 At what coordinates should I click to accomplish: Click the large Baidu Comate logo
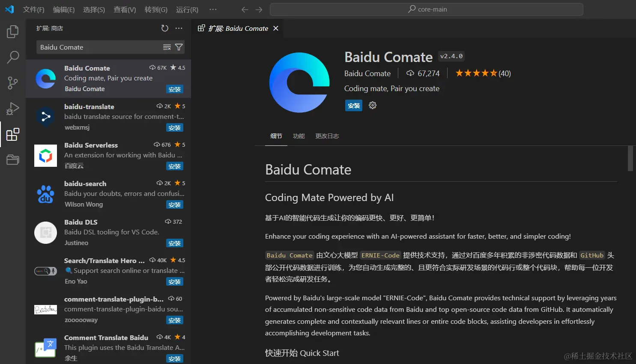pos(299,83)
